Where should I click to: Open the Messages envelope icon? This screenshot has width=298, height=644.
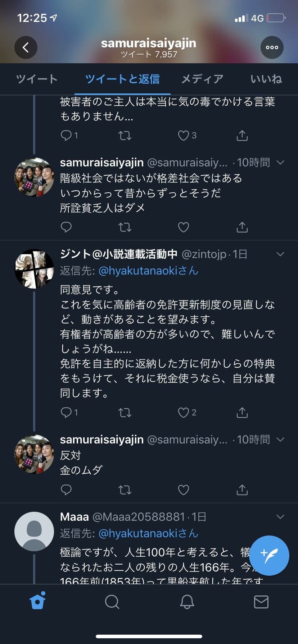pyautogui.click(x=261, y=601)
